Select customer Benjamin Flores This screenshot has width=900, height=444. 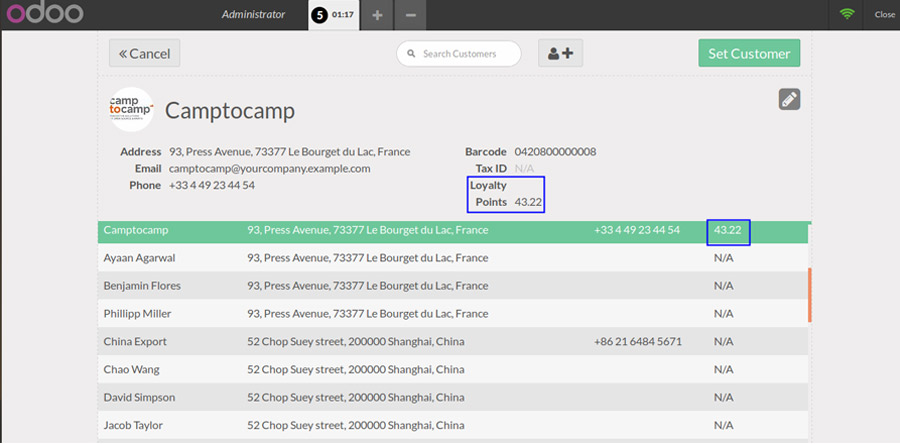453,286
